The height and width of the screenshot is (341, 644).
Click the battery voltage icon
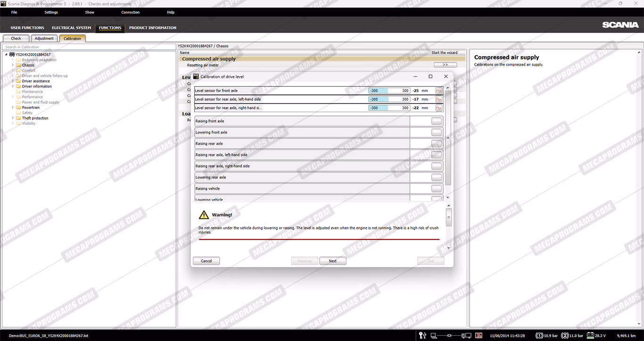pyautogui.click(x=589, y=335)
